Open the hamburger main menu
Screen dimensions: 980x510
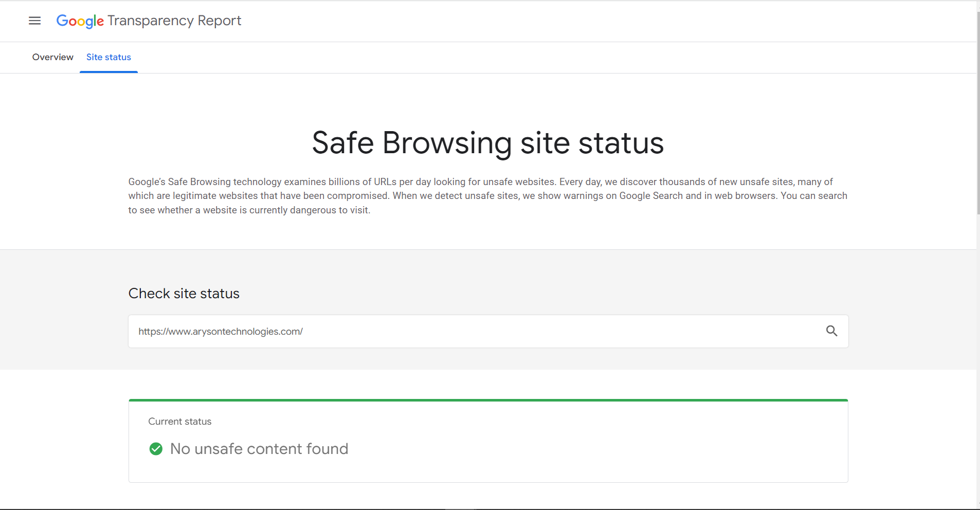tap(34, 21)
